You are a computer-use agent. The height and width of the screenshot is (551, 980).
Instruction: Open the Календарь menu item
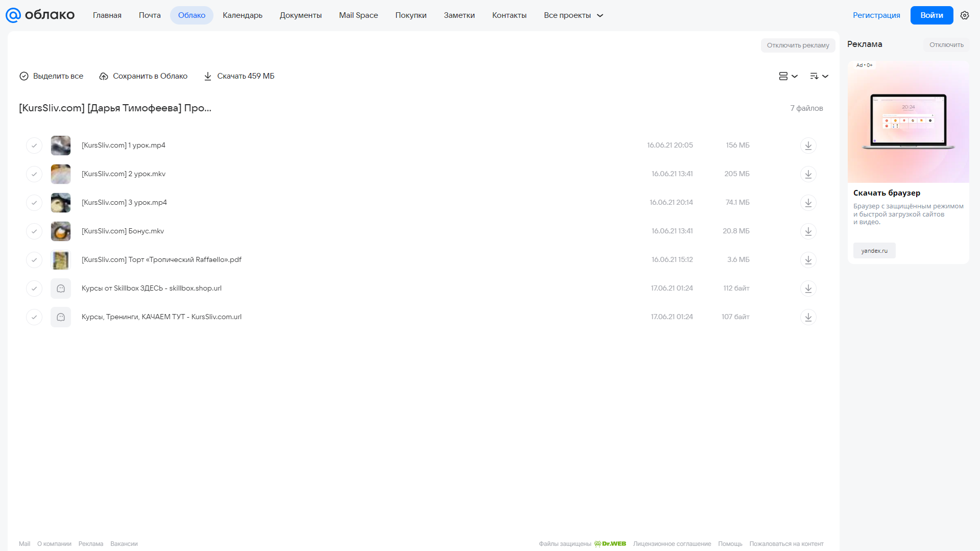243,15
